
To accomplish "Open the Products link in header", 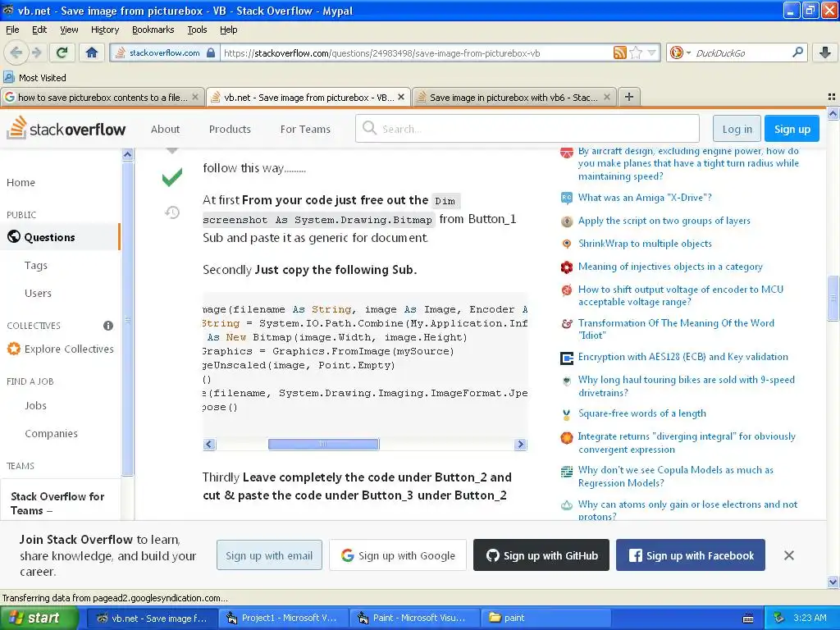I will 230,129.
